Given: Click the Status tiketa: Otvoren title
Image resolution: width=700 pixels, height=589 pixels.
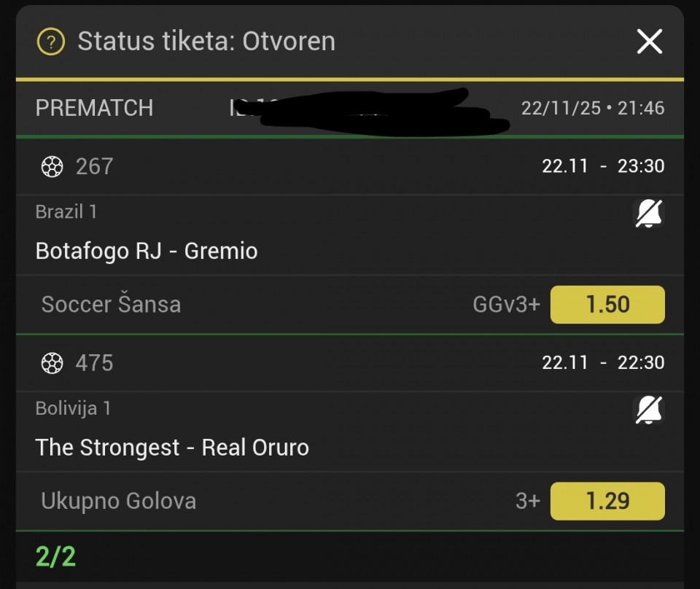Looking at the screenshot, I should [206, 42].
